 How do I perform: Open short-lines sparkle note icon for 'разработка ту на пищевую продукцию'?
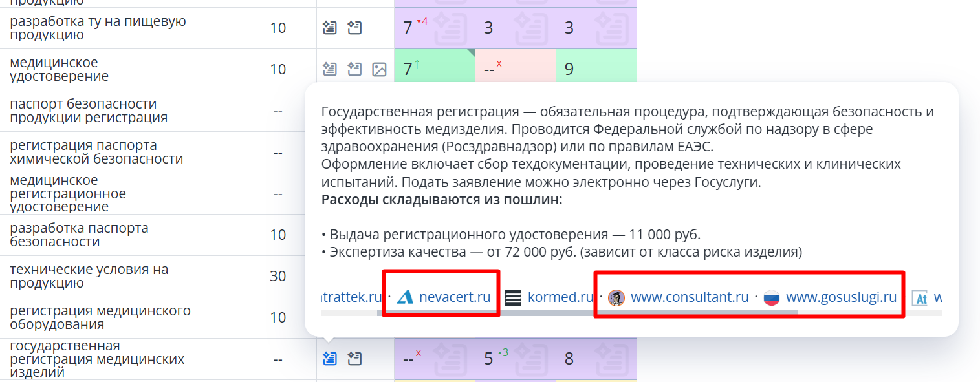[354, 28]
